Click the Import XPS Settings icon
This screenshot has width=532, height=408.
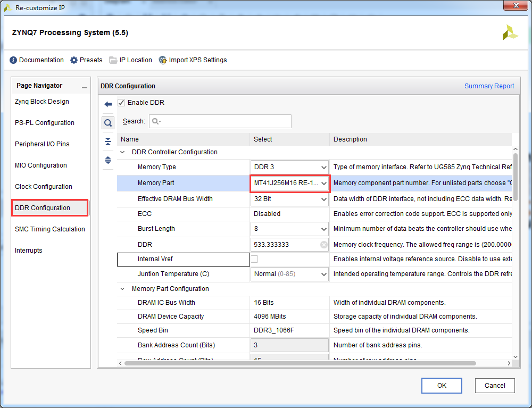[163, 60]
